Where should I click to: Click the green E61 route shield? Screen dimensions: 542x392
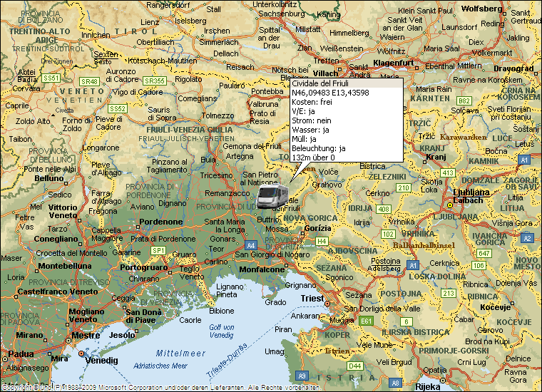click(x=367, y=321)
